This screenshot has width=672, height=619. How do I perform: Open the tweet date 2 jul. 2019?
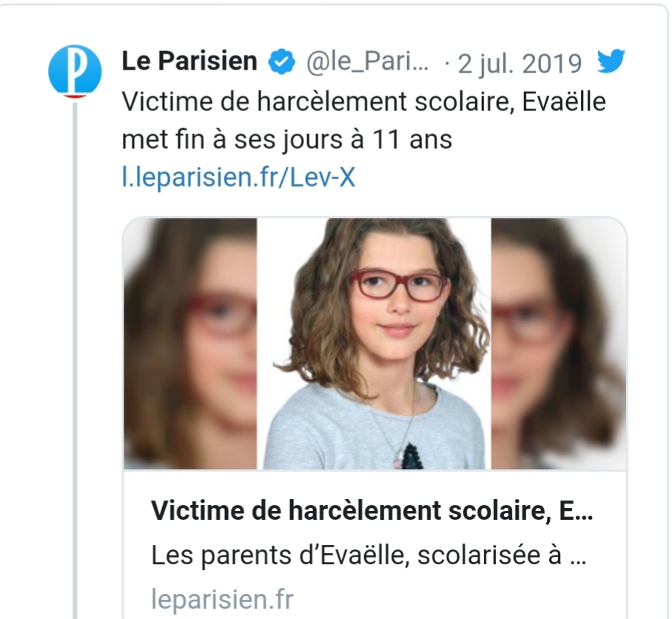520,64
